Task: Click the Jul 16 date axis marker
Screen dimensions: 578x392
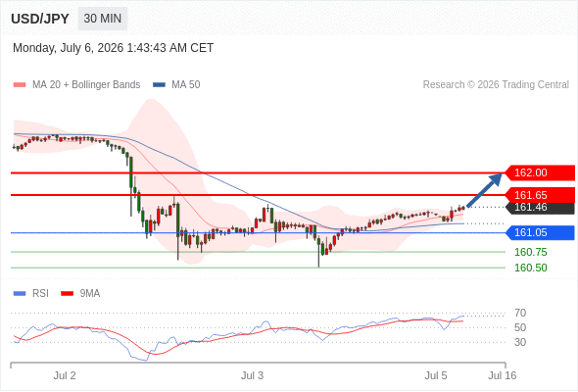Action: tap(502, 375)
